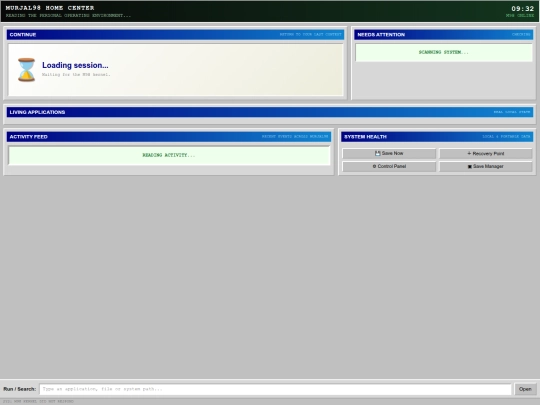Click the NEEDS ATTENTION panel header

click(x=444, y=34)
